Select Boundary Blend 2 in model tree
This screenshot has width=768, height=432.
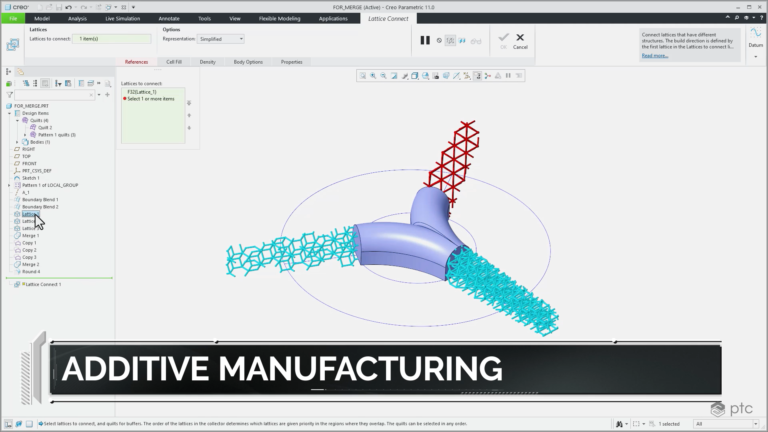click(40, 207)
